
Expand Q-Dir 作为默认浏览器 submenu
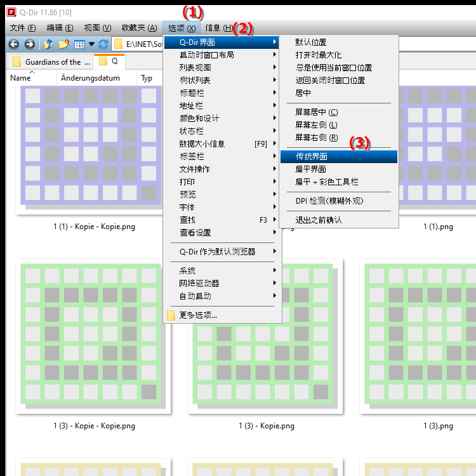coord(221,252)
